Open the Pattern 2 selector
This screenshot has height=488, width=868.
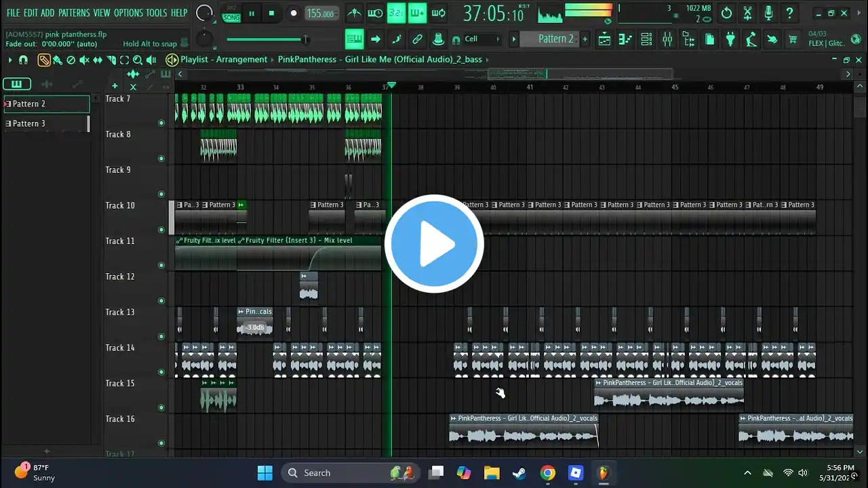tap(555, 39)
